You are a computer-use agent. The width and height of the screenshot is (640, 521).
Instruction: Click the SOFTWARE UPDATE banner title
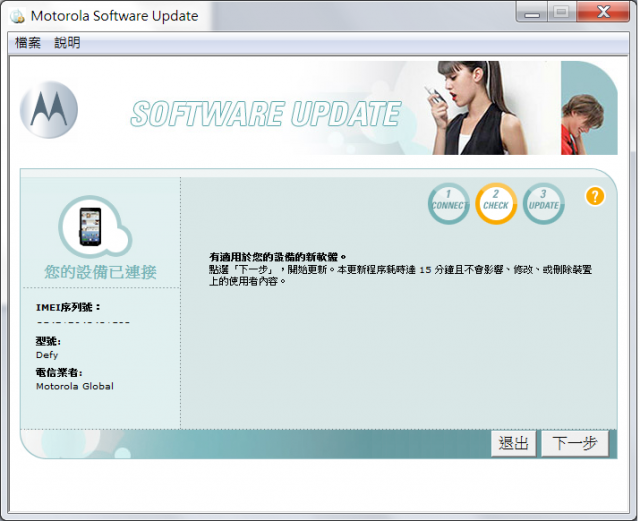click(266, 114)
